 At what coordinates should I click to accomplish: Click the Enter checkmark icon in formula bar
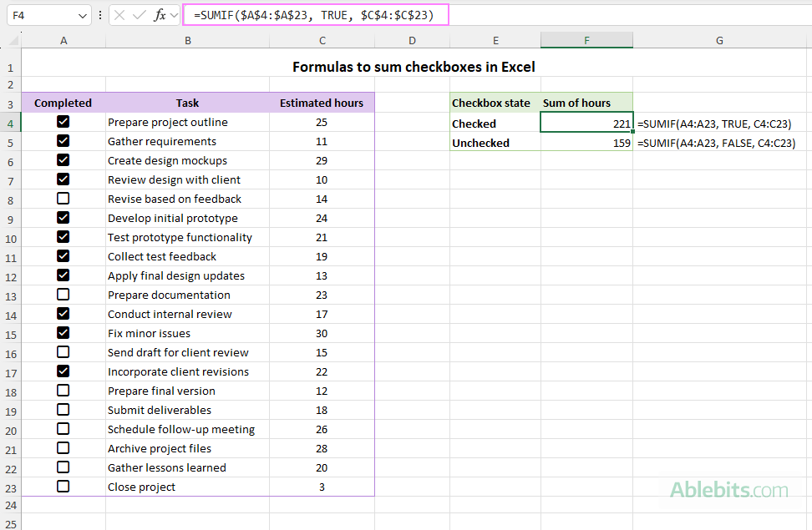click(138, 14)
